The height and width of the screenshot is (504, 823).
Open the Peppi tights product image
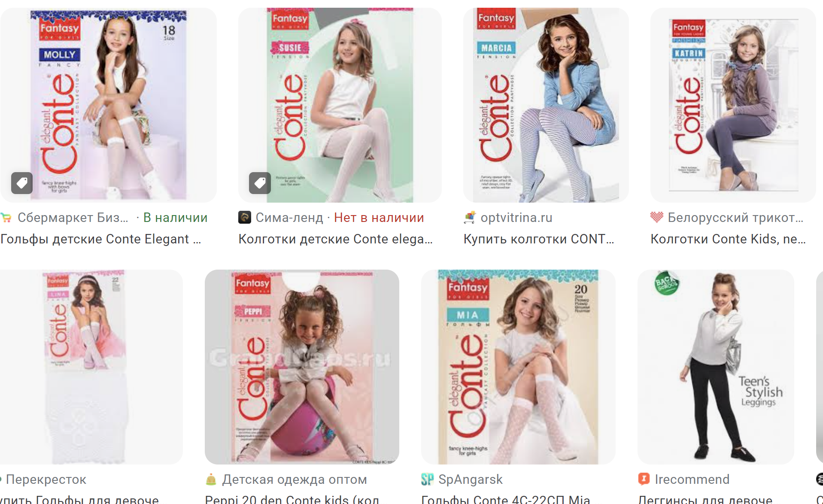(x=302, y=367)
